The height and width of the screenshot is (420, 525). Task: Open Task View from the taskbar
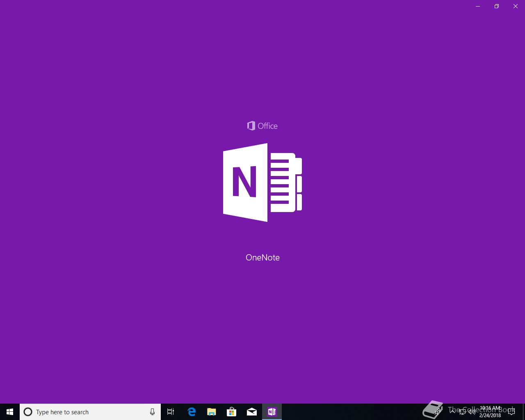171,412
